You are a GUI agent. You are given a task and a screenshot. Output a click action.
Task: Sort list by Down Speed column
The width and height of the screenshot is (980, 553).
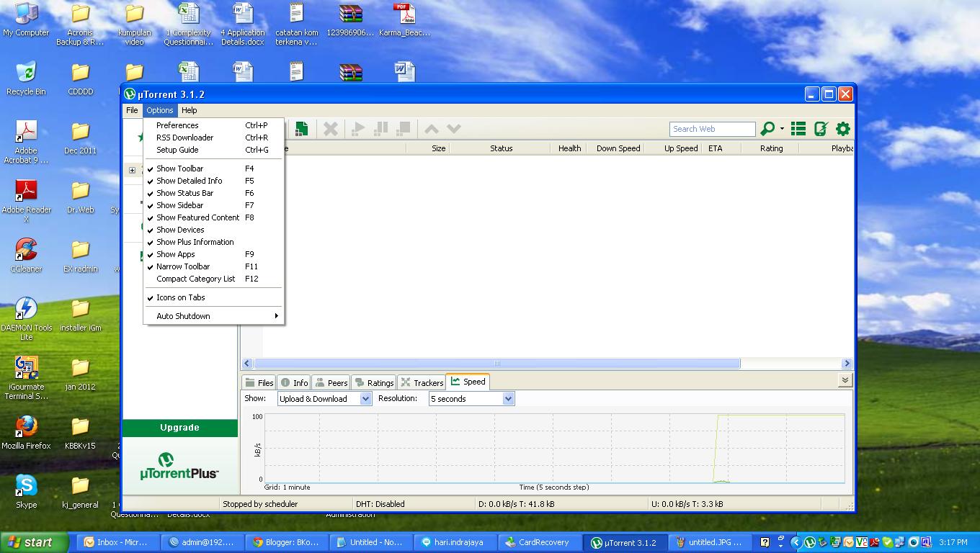coord(618,148)
